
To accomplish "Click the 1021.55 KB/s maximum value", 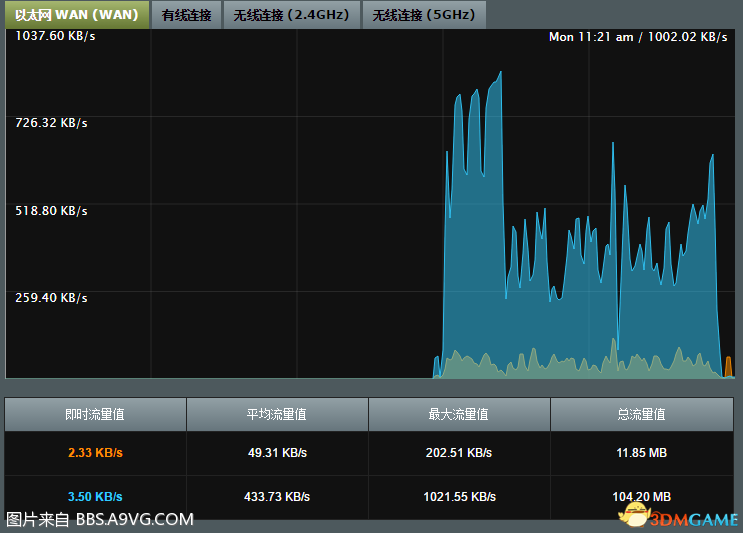I will click(459, 497).
